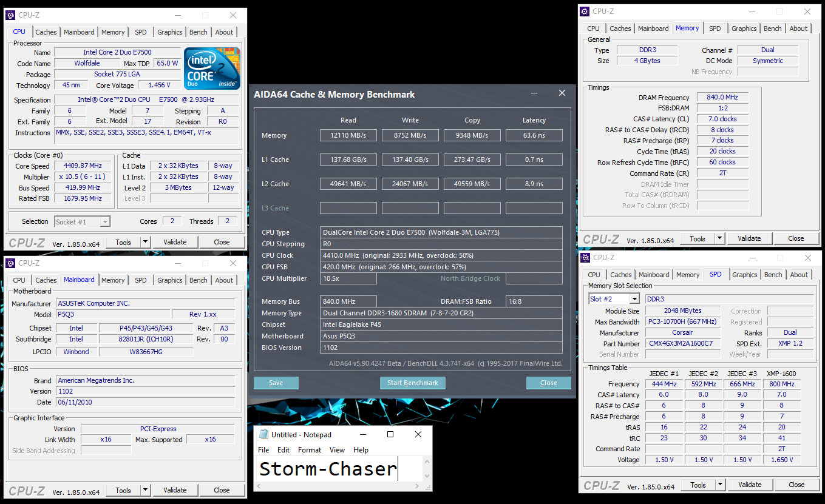Open Notepad View menu
Image resolution: width=825 pixels, height=504 pixels.
click(x=337, y=450)
